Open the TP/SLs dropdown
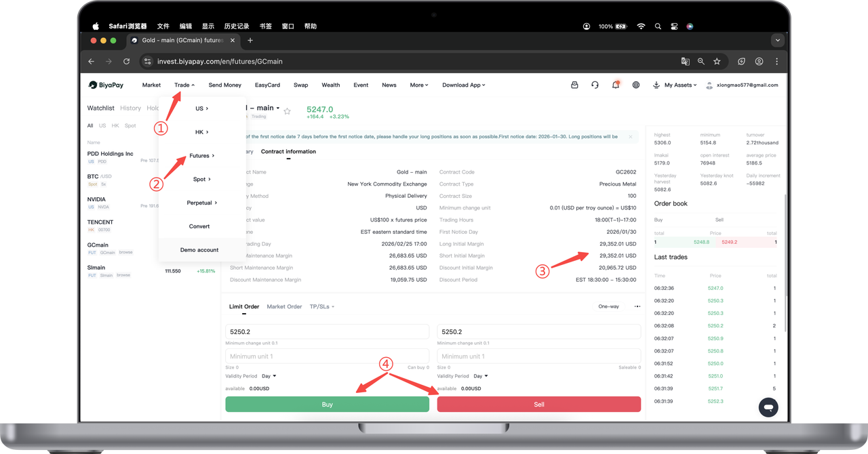Viewport: 868px width, 454px height. (321, 307)
